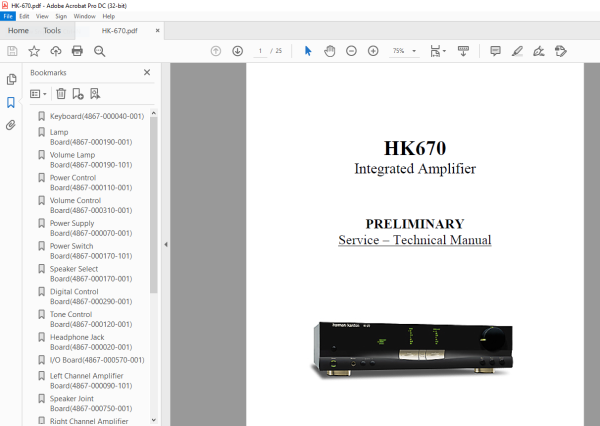Open the 75% zoom level dropdown

pyautogui.click(x=414, y=51)
